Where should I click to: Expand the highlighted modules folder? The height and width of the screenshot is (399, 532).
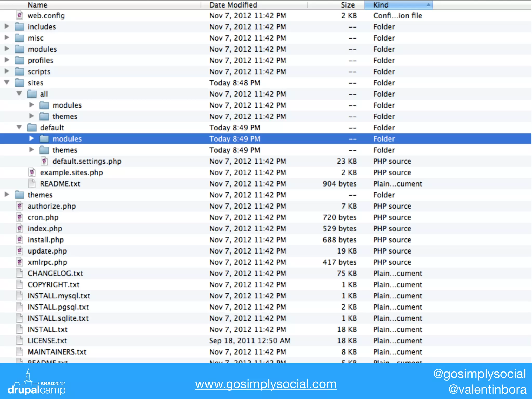click(32, 139)
